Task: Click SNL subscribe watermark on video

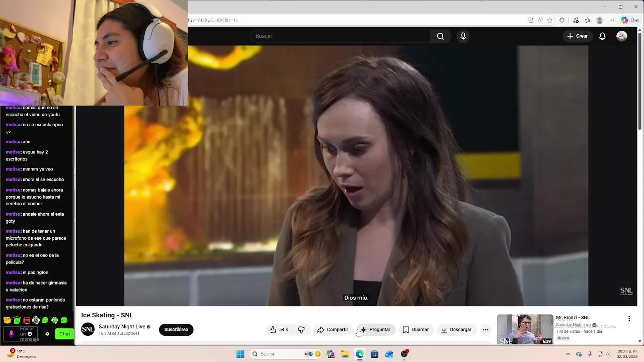Action: tap(626, 292)
